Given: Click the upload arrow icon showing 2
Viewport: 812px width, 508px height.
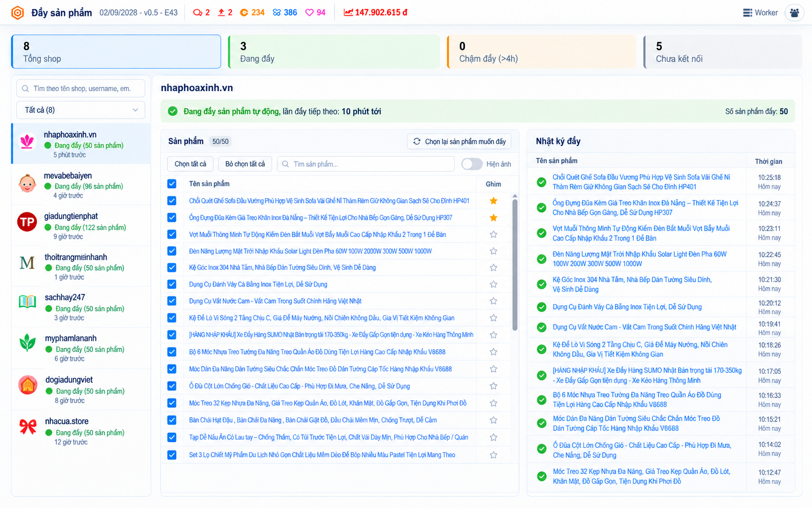Looking at the screenshot, I should (221, 12).
